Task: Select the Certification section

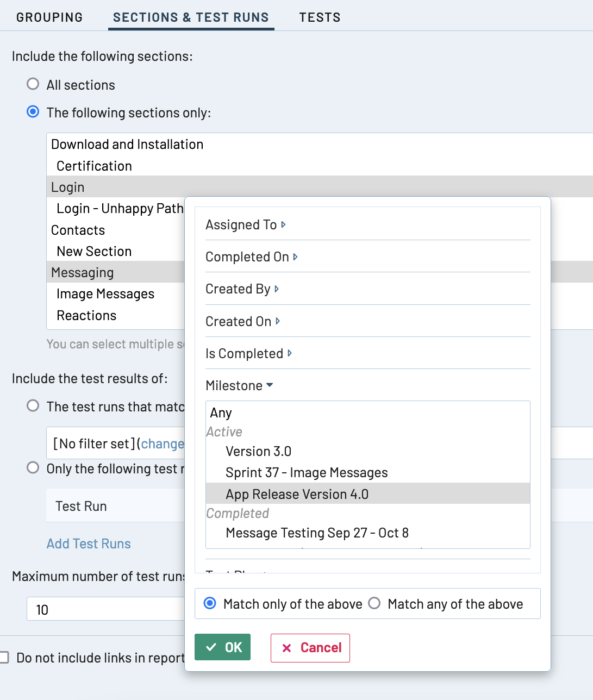Action: pyautogui.click(x=94, y=166)
